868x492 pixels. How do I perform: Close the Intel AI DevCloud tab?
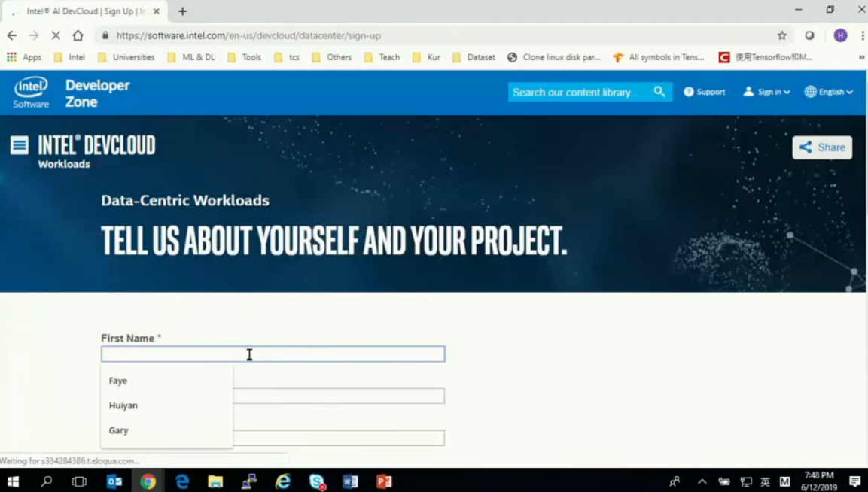pyautogui.click(x=156, y=11)
